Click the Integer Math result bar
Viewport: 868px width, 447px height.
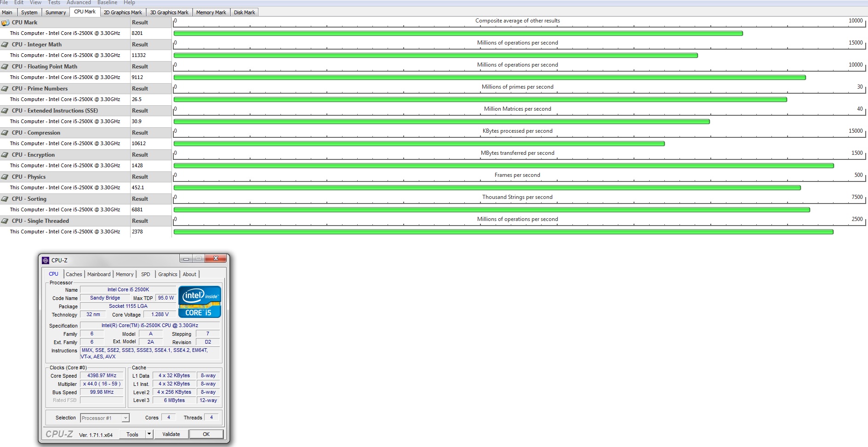pyautogui.click(x=435, y=55)
